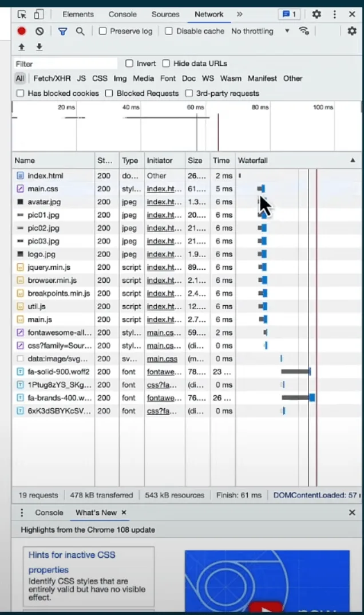Open drawer three-dot menu beside Console
Screen dimensions: 364x615
coord(22,512)
